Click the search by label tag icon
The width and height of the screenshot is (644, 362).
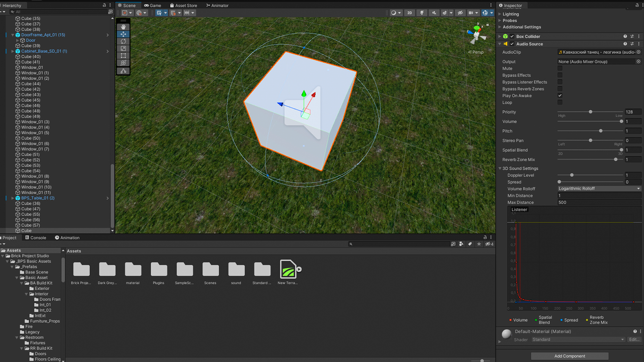point(470,244)
